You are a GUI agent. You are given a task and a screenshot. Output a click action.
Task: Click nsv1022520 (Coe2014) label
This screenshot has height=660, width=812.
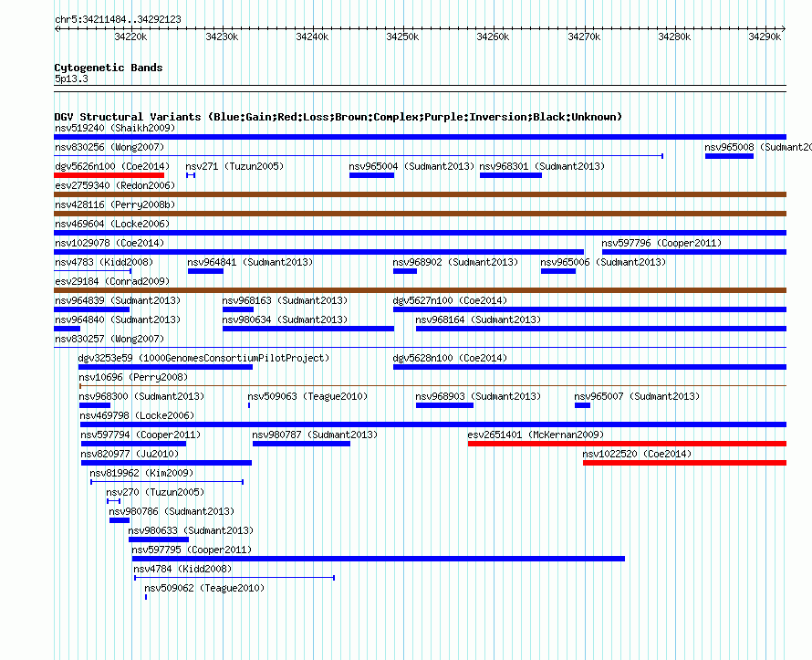click(637, 454)
